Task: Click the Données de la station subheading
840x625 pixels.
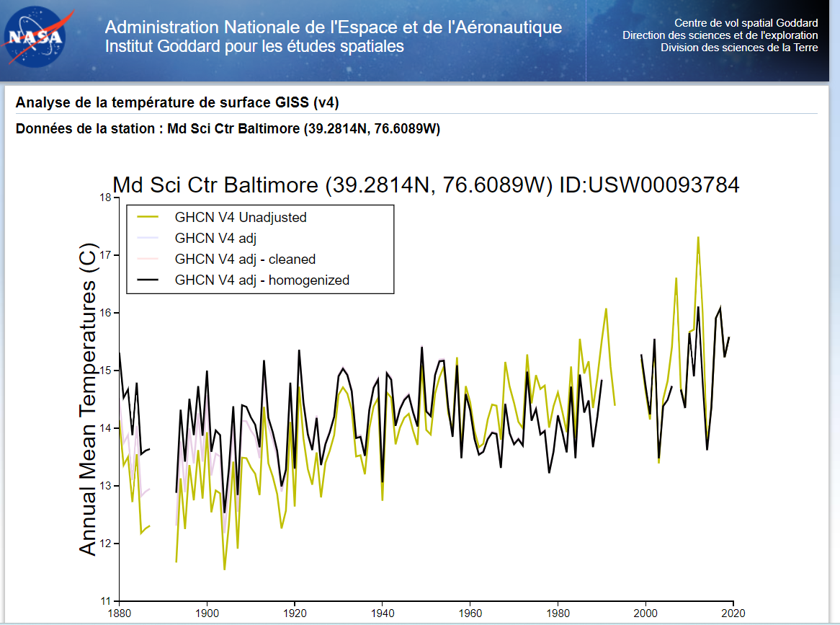Action: 228,129
